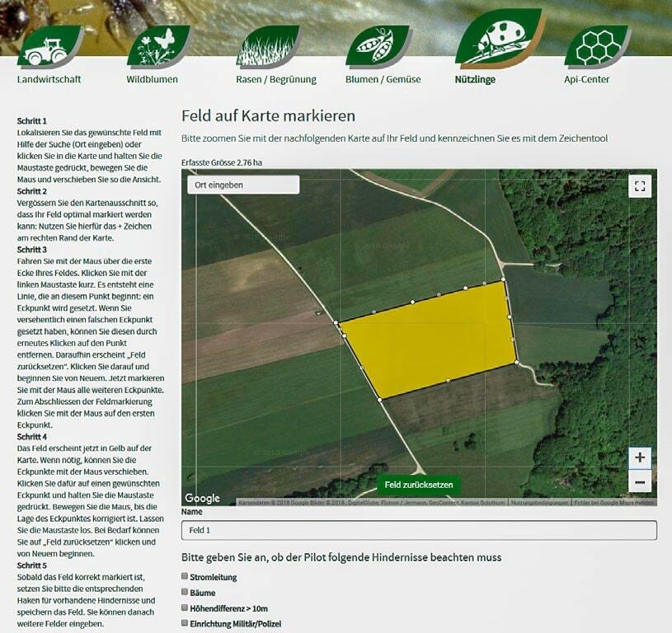Image resolution: width=672 pixels, height=633 pixels.
Task: Enable the Einrichtung Militär/Polizei checkbox
Action: 186,624
